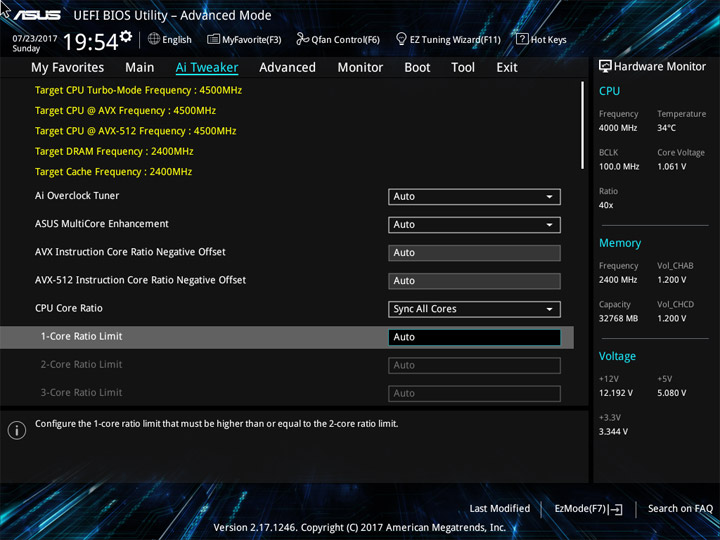Expand the Ai Overclock Tuner dropdown
This screenshot has height=540, width=720.
[474, 197]
